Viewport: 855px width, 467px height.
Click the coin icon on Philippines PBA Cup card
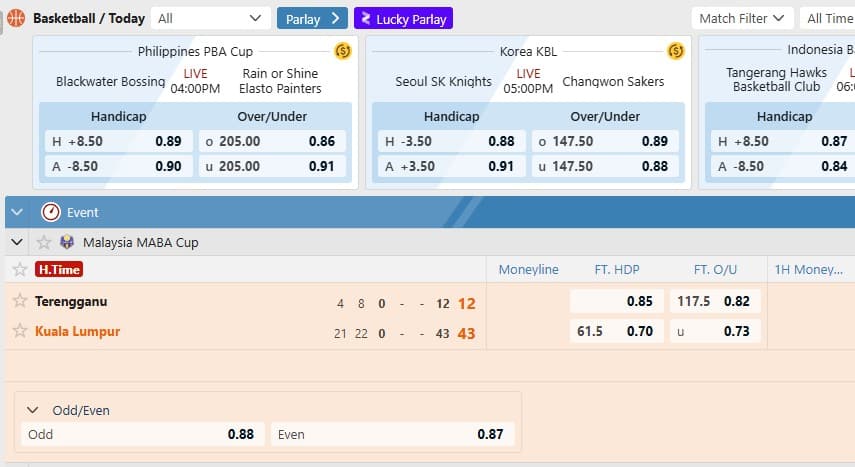342,51
